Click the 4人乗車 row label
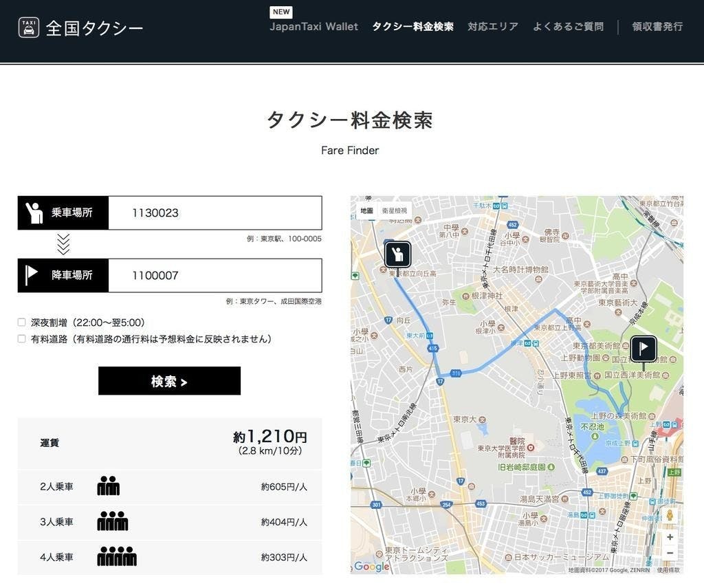This screenshot has height=588, width=704. pos(56,557)
